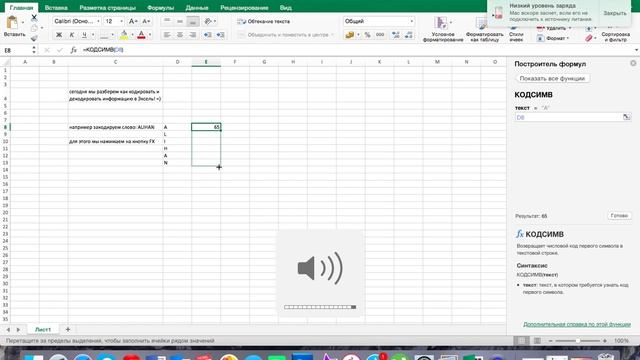Switch to the Разметка страницы tab
The width and height of the screenshot is (640, 360).
[x=107, y=8]
